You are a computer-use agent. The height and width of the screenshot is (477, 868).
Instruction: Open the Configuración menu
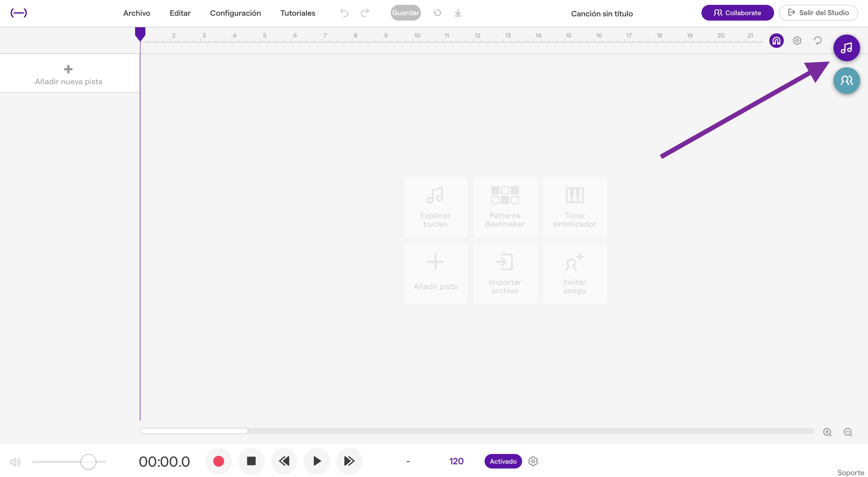235,13
